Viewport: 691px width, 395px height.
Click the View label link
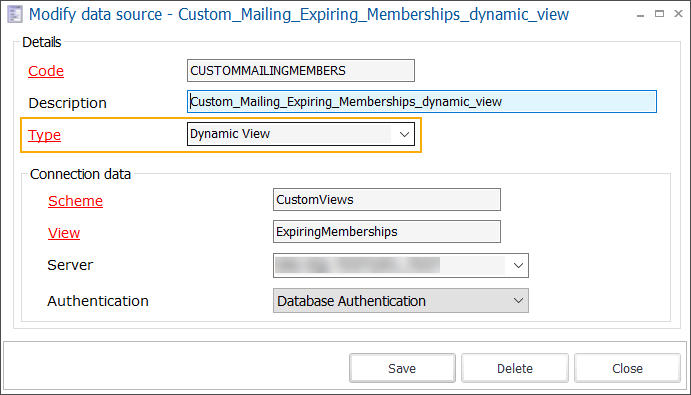pos(64,233)
